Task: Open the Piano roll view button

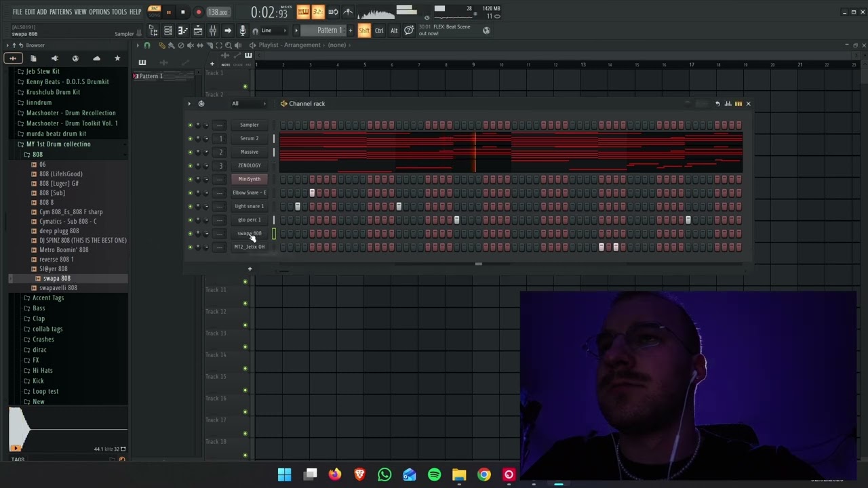Action: (182, 30)
